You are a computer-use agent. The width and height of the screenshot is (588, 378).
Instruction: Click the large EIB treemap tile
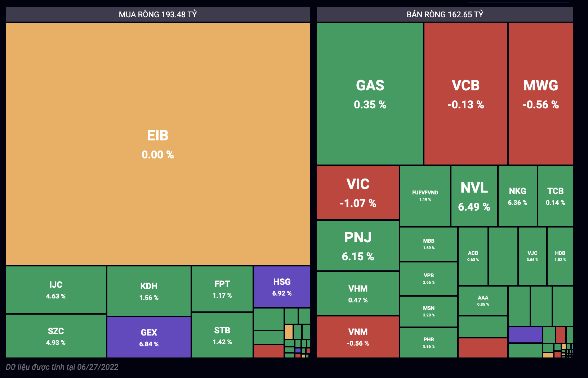(x=158, y=144)
